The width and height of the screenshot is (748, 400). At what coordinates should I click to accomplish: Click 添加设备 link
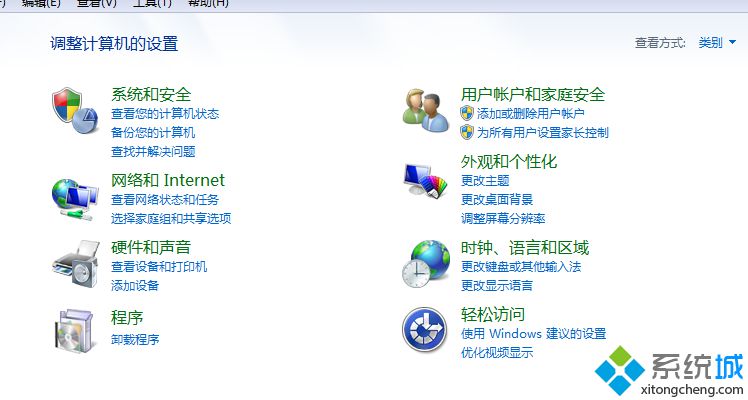[x=135, y=285]
